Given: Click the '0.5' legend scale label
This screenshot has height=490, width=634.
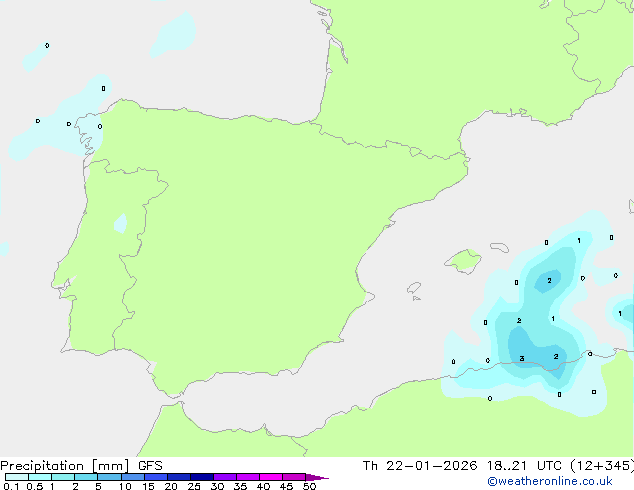Looking at the screenshot, I should [35, 486].
